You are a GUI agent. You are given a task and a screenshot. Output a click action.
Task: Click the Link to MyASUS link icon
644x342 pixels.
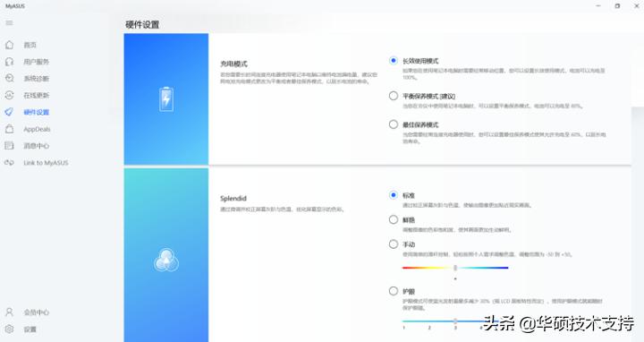coord(9,162)
